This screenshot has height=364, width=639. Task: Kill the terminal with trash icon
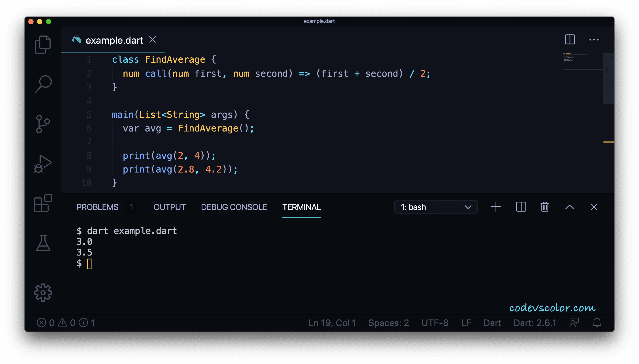pos(544,207)
